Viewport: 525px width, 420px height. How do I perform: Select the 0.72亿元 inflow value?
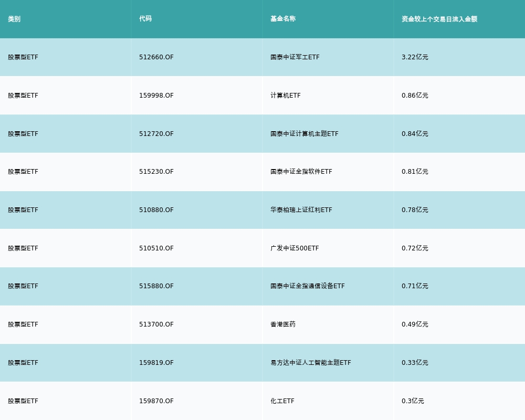point(415,248)
